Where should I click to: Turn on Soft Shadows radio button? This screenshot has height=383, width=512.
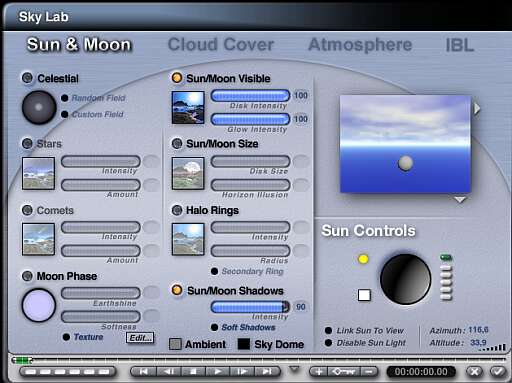click(215, 327)
